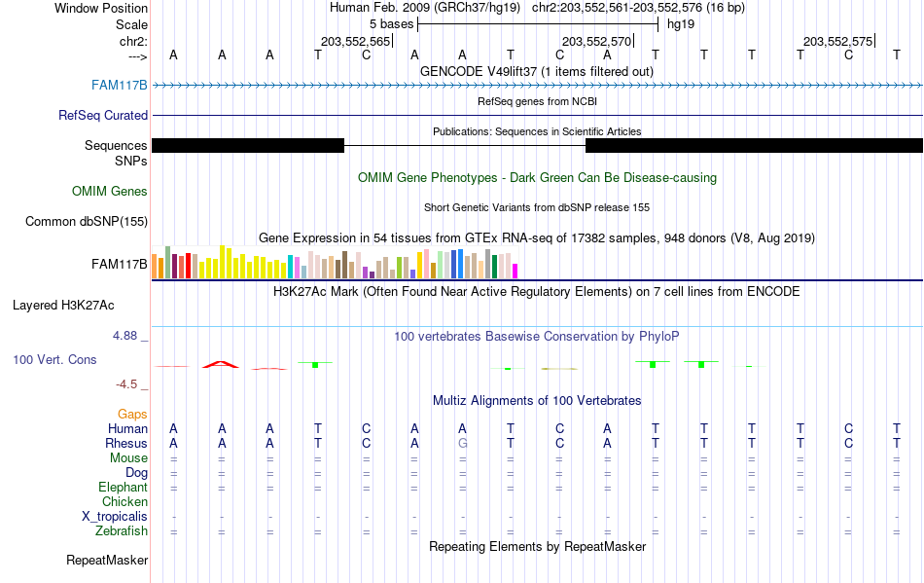Click the red PhyloP conservation peak
The width and height of the screenshot is (924, 583).
(221, 364)
